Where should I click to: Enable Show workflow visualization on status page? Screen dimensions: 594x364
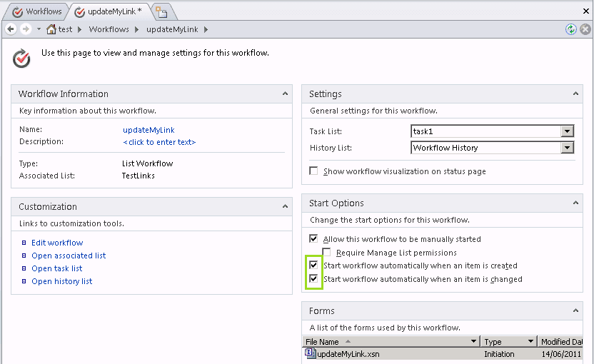tap(313, 171)
